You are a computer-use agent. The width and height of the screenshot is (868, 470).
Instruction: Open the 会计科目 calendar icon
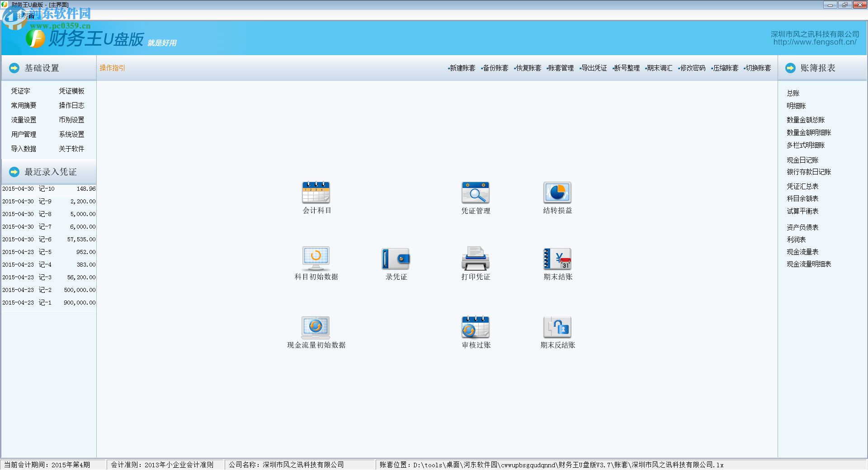316,193
